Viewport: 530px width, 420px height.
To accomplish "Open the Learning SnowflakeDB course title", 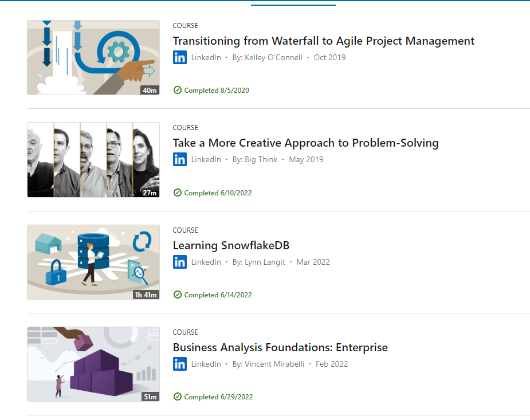I will click(x=231, y=245).
